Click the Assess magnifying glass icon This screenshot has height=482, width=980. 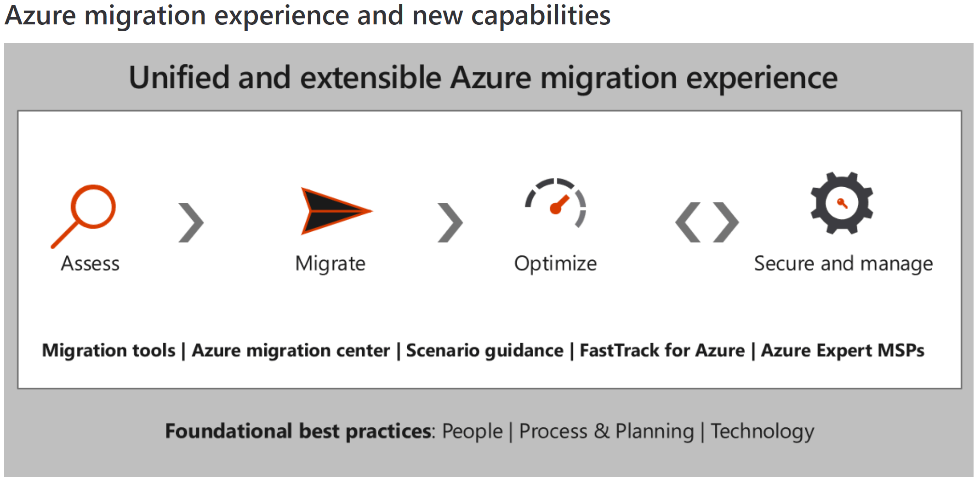click(83, 216)
